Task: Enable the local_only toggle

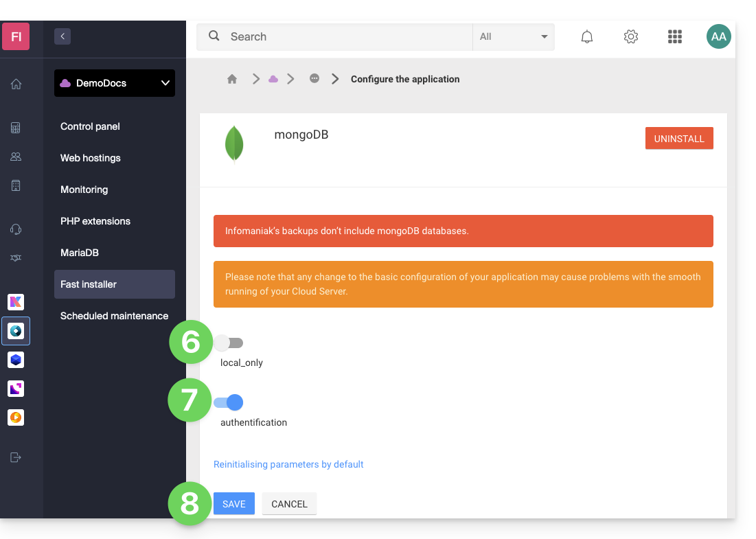Action: point(229,343)
